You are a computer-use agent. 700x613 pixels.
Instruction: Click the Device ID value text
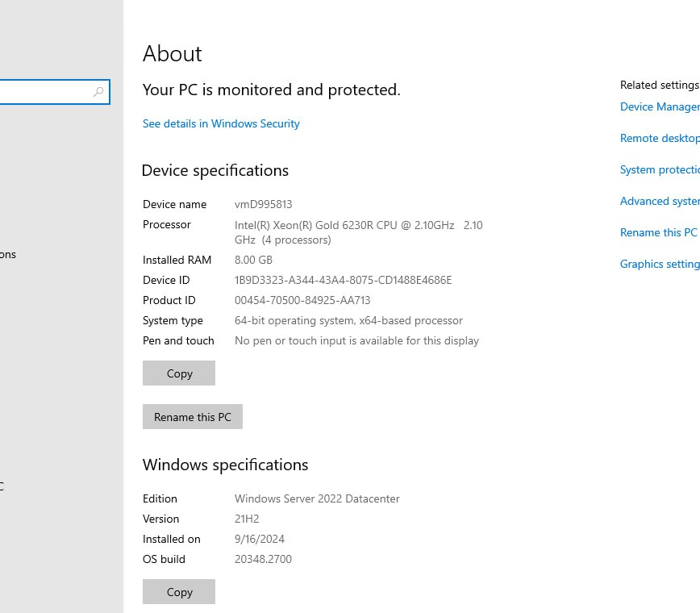(x=343, y=280)
